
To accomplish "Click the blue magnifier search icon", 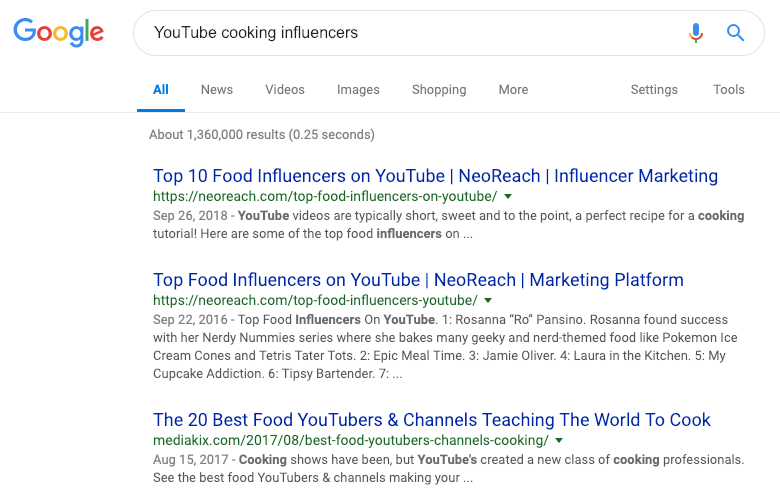I will [x=736, y=33].
